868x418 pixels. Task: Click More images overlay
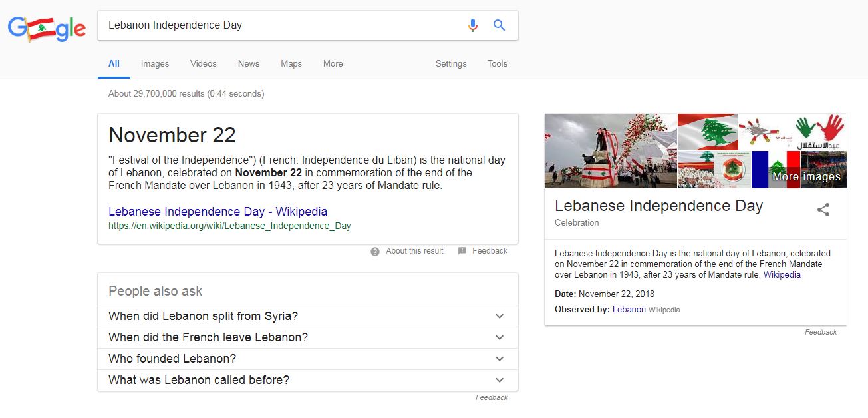(x=806, y=177)
